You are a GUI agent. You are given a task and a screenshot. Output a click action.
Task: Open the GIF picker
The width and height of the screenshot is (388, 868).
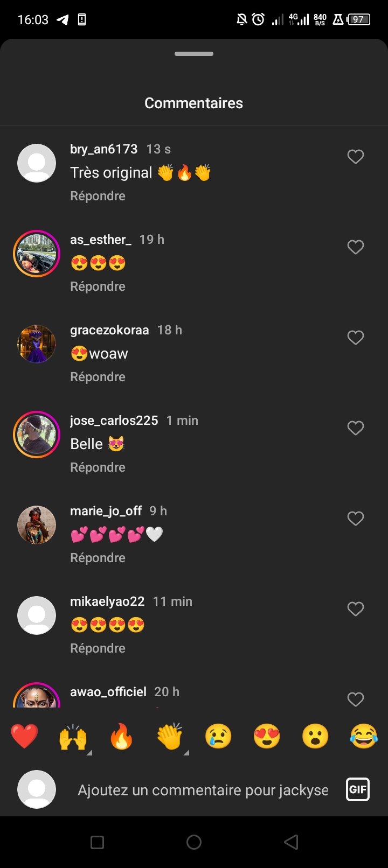[358, 790]
